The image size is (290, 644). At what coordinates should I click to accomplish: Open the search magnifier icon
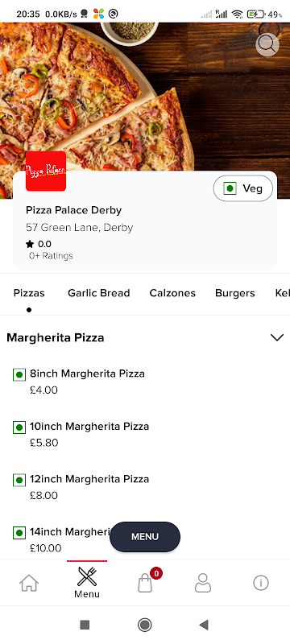267,45
